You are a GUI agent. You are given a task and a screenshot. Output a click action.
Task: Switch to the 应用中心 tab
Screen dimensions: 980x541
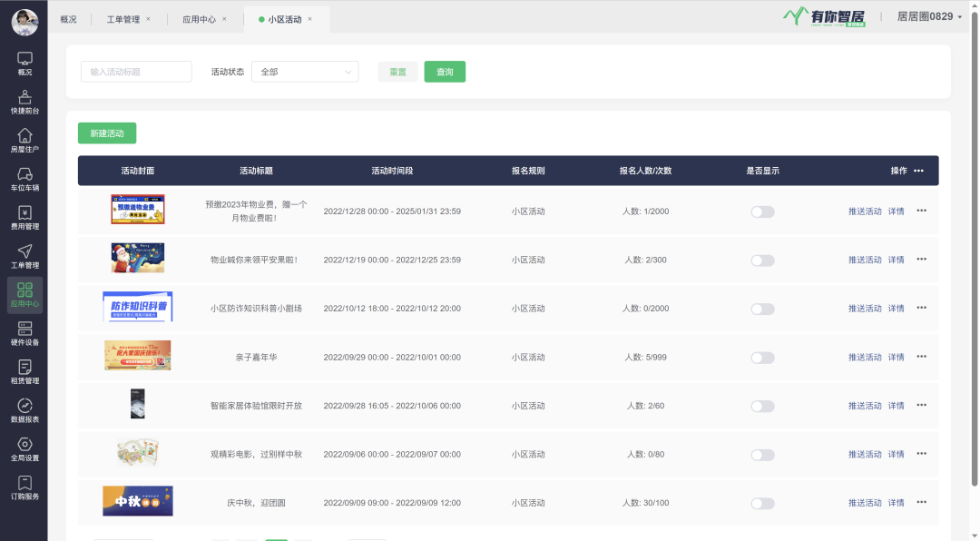click(x=199, y=19)
